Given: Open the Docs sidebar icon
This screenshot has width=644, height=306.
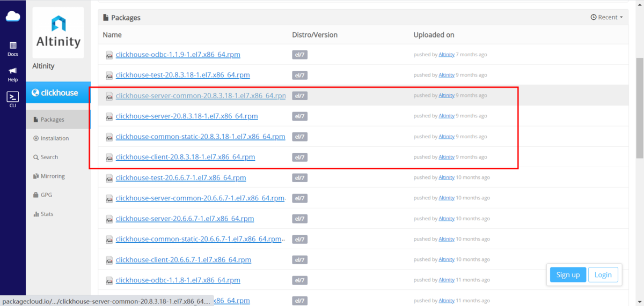Looking at the screenshot, I should pos(13,49).
